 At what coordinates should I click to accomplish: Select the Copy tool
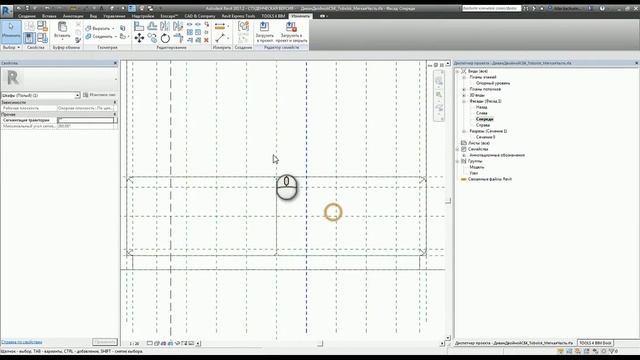[x=152, y=38]
